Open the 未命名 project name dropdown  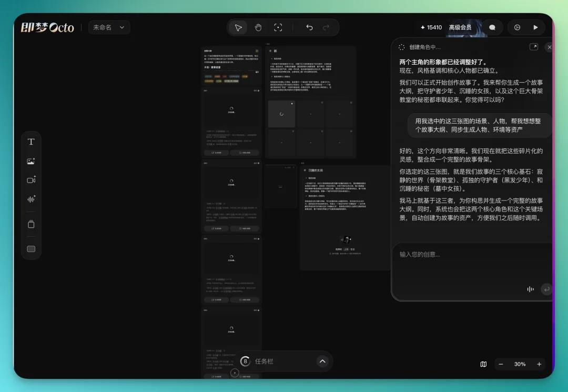pos(108,27)
